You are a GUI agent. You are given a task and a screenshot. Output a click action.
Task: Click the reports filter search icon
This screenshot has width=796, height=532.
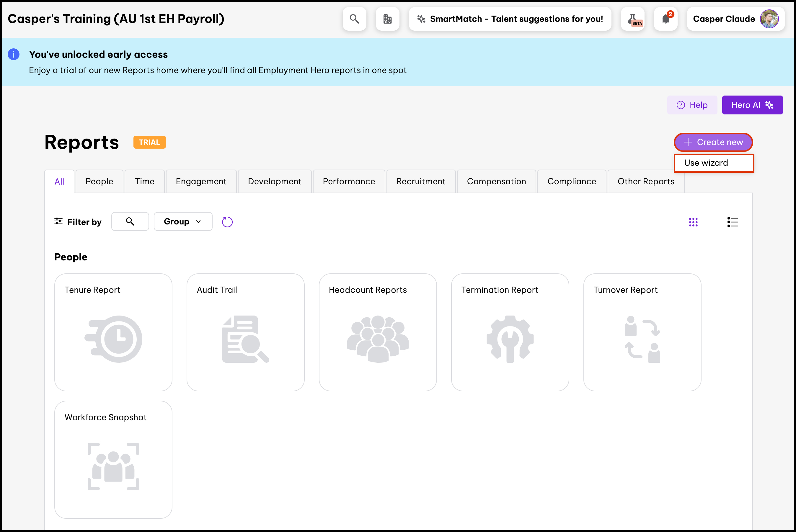pos(130,221)
